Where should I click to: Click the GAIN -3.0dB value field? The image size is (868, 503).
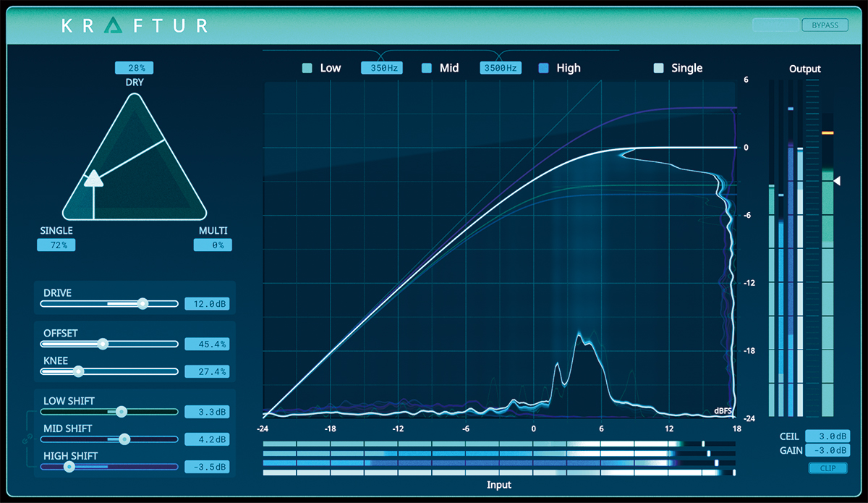(x=827, y=451)
